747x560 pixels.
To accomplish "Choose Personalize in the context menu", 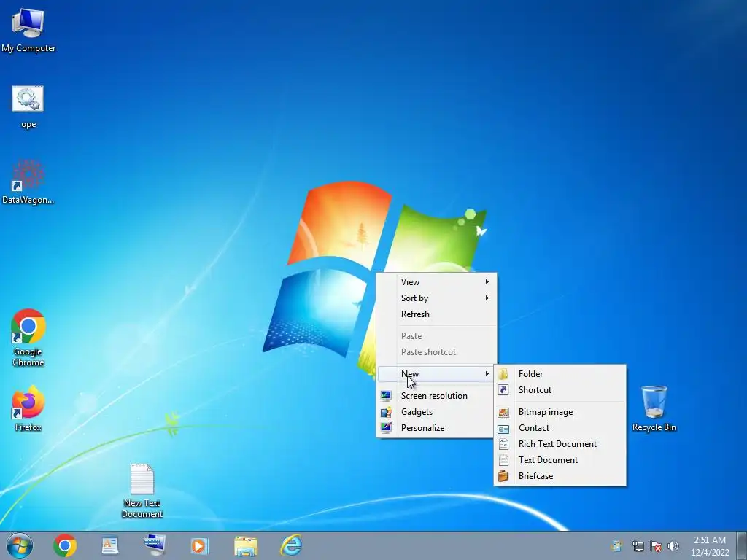I will pyautogui.click(x=437, y=427).
